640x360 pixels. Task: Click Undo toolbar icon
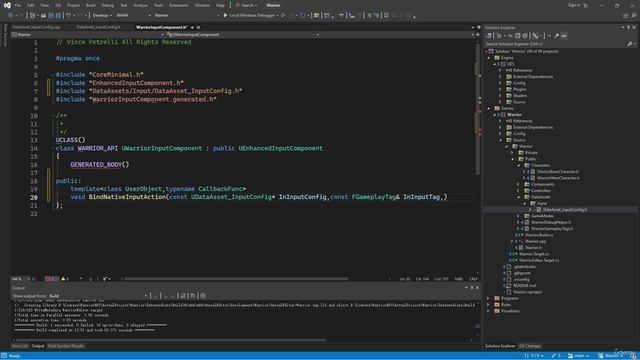click(x=69, y=16)
